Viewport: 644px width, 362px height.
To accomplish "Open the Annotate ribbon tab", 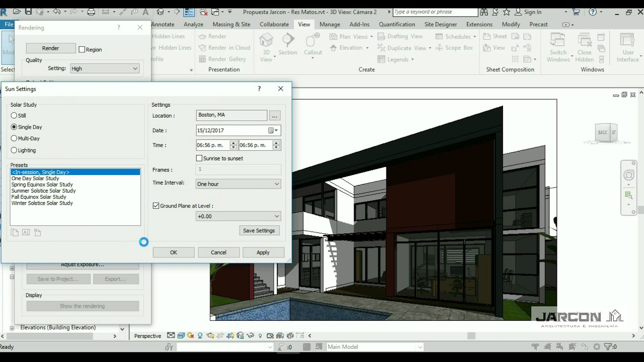I will click(163, 24).
